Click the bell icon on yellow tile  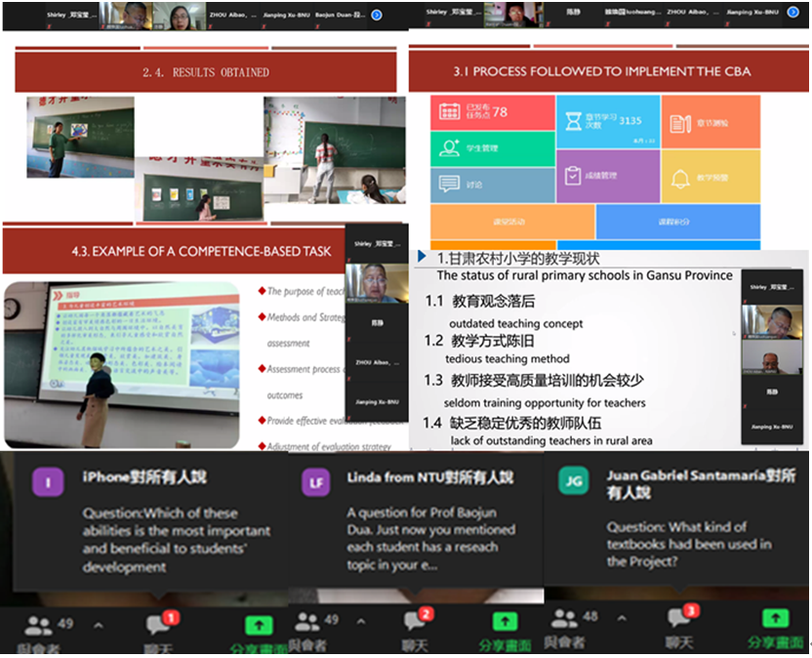pos(680,179)
